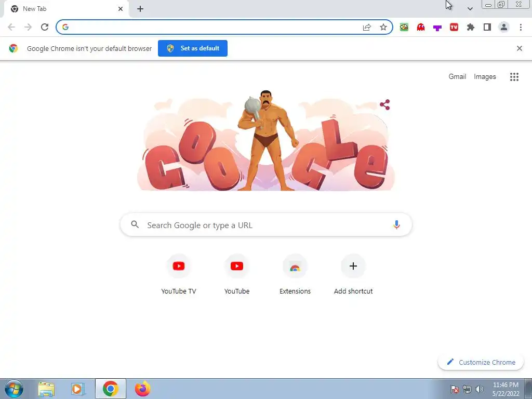
Task: Click the Google G icon in address bar
Action: (x=65, y=27)
